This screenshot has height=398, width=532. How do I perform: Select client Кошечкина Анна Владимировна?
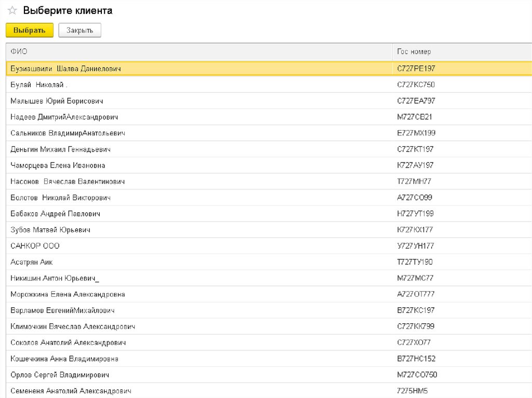click(x=64, y=359)
